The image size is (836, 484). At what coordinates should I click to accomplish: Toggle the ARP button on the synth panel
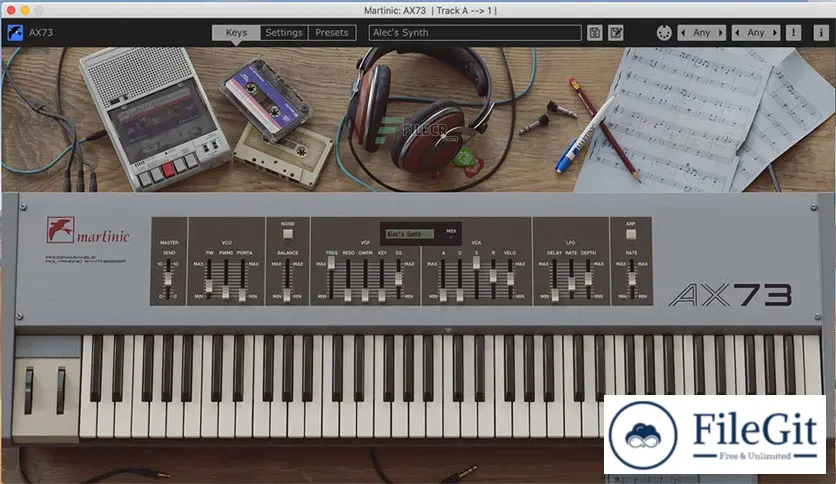(x=631, y=234)
